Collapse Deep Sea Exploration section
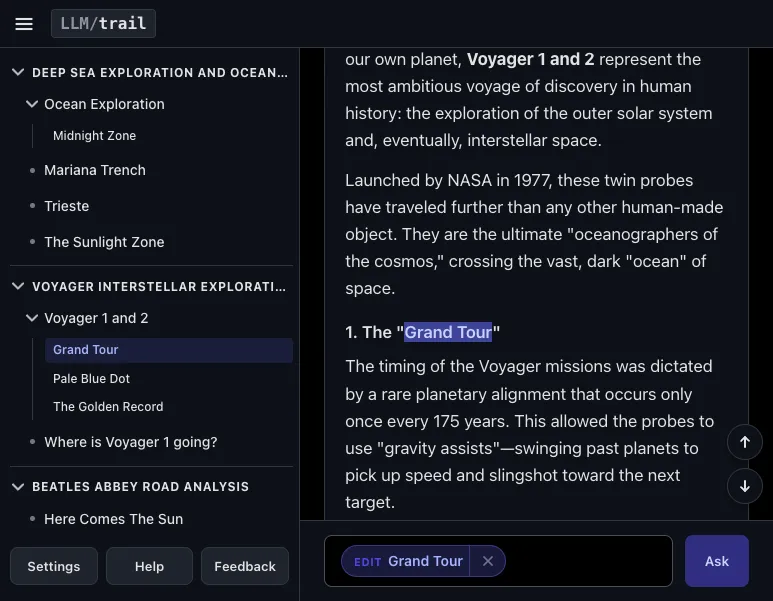This screenshot has width=773, height=601. (x=18, y=72)
